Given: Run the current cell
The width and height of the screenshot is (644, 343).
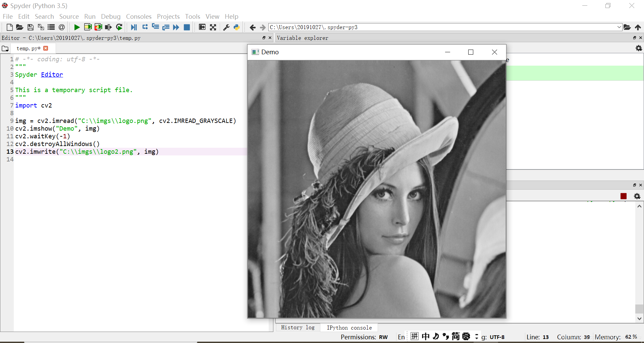Looking at the screenshot, I should coord(88,27).
